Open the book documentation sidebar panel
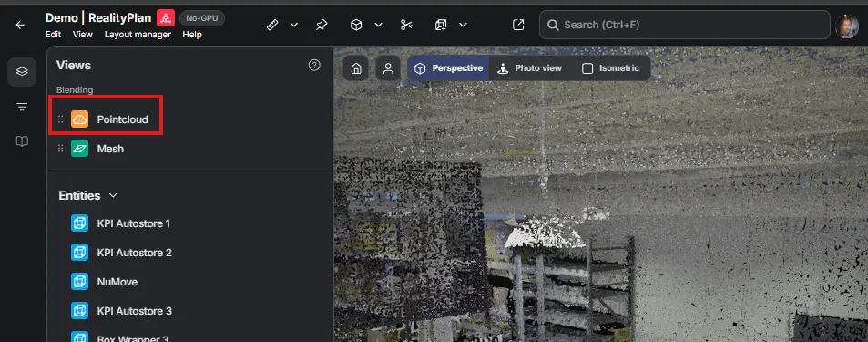Viewport: 868px width, 342px height. (x=22, y=142)
